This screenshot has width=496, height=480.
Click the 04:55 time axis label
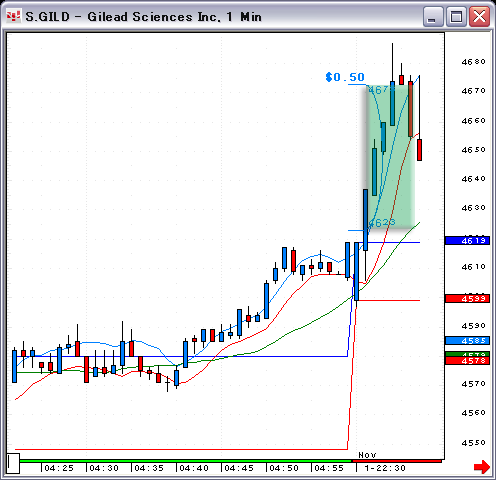point(329,468)
